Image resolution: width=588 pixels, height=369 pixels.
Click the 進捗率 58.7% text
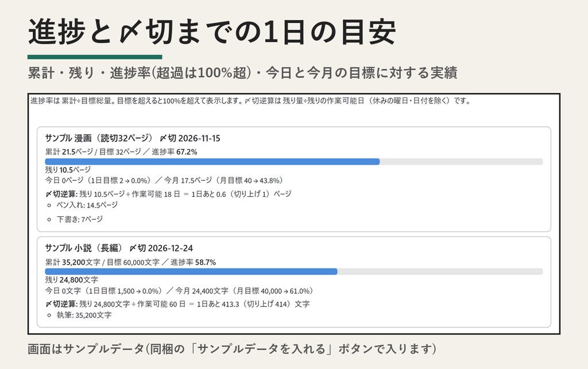(193, 262)
